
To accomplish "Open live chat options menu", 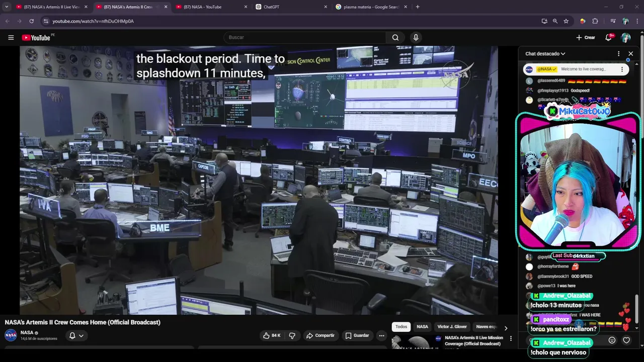I will 619,54.
